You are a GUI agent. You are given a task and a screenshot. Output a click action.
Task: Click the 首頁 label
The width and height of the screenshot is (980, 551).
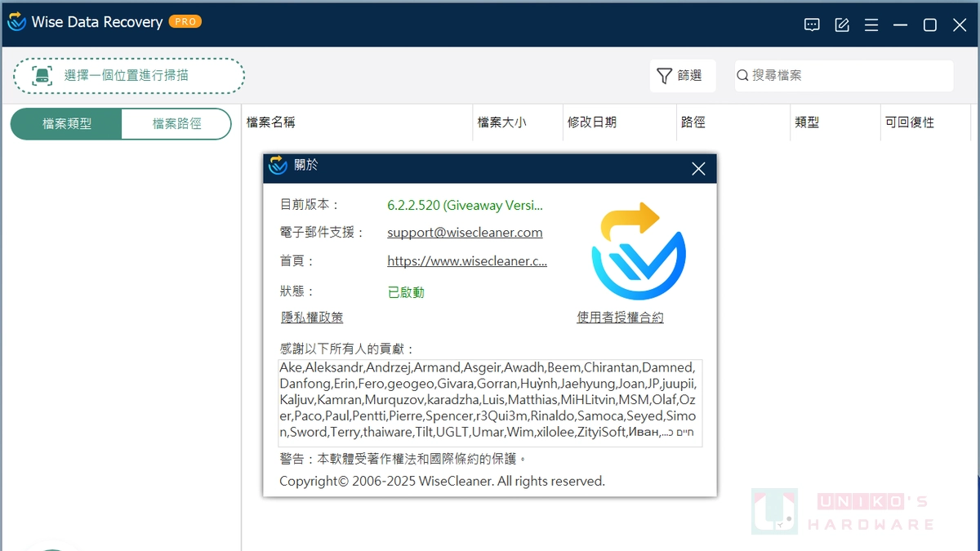pyautogui.click(x=297, y=261)
